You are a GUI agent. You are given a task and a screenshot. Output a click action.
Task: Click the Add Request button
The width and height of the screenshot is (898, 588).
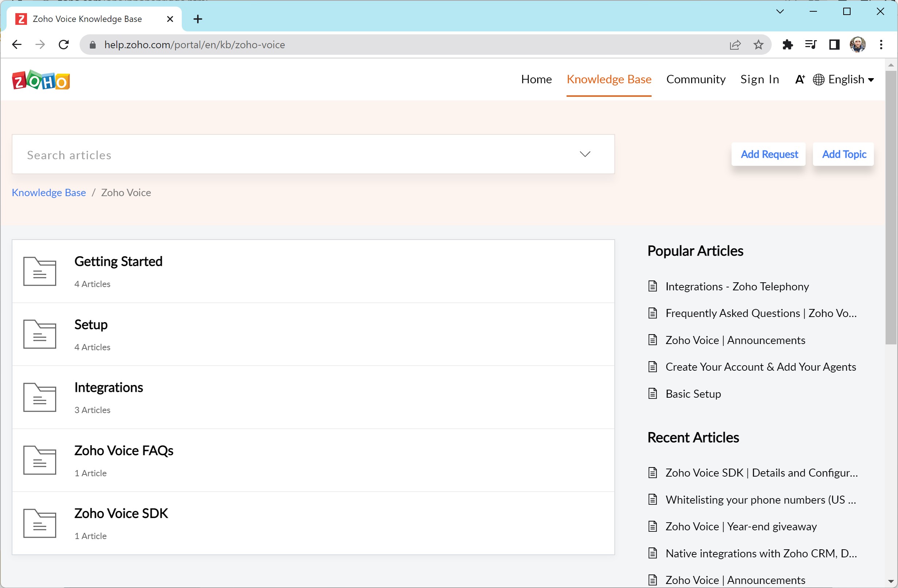click(x=769, y=153)
